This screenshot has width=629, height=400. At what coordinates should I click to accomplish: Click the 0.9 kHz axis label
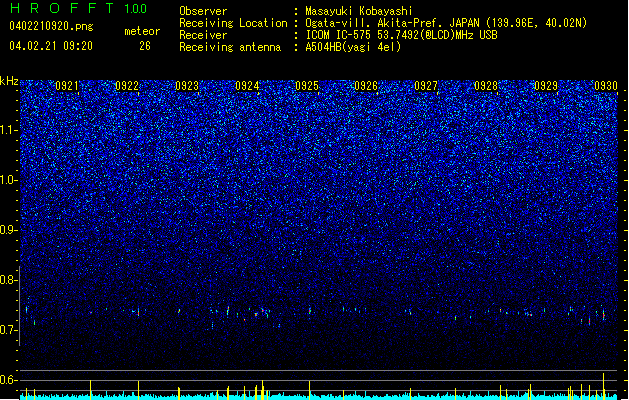[x=9, y=230]
